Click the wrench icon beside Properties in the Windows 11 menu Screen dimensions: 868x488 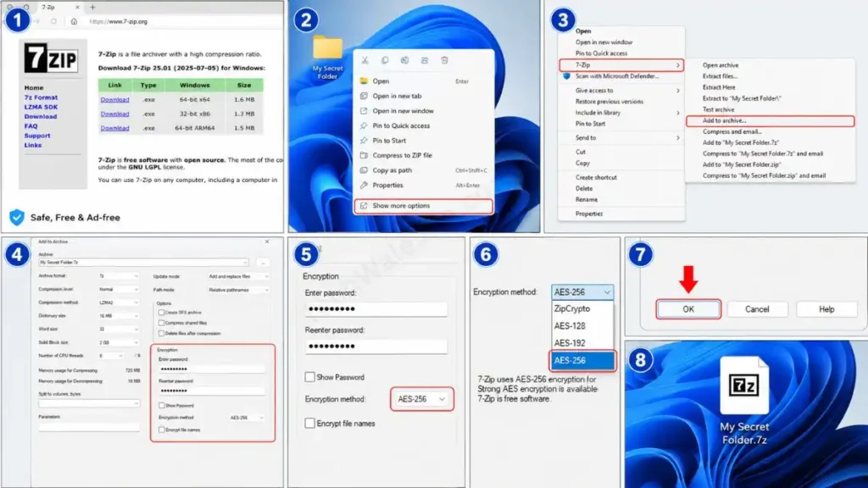click(x=364, y=186)
